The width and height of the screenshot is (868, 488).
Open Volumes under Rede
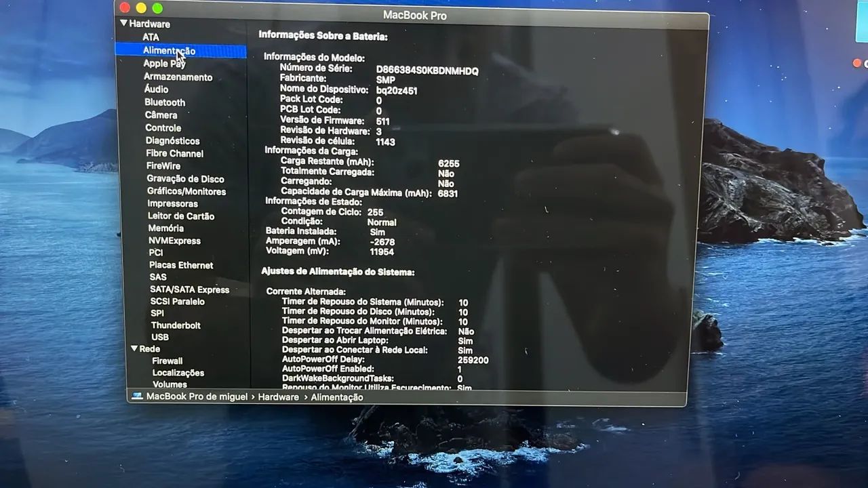point(170,384)
